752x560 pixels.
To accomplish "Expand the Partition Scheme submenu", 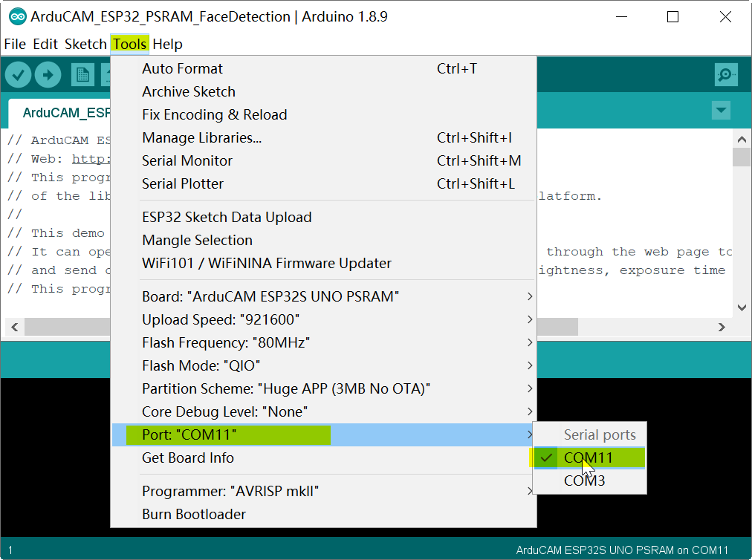I will (x=324, y=389).
